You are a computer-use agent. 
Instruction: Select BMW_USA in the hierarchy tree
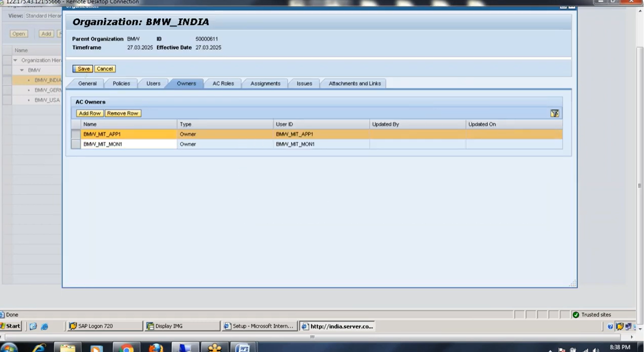(47, 100)
